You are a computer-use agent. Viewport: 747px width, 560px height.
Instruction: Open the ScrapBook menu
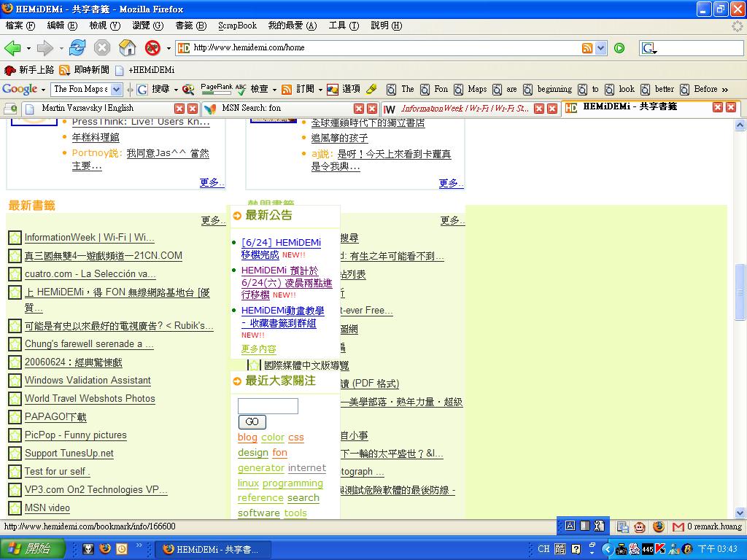(237, 26)
